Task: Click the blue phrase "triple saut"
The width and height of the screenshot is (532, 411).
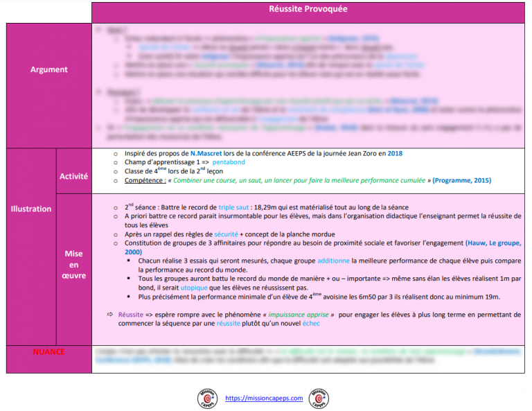Action: (x=236, y=207)
